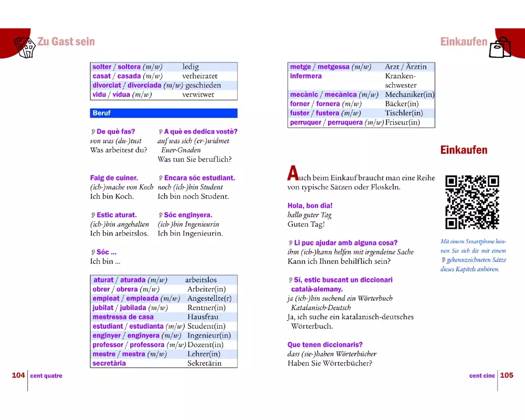Click page number 104
Image resolution: width=525 pixels, height=420 pixels.
tap(18, 375)
